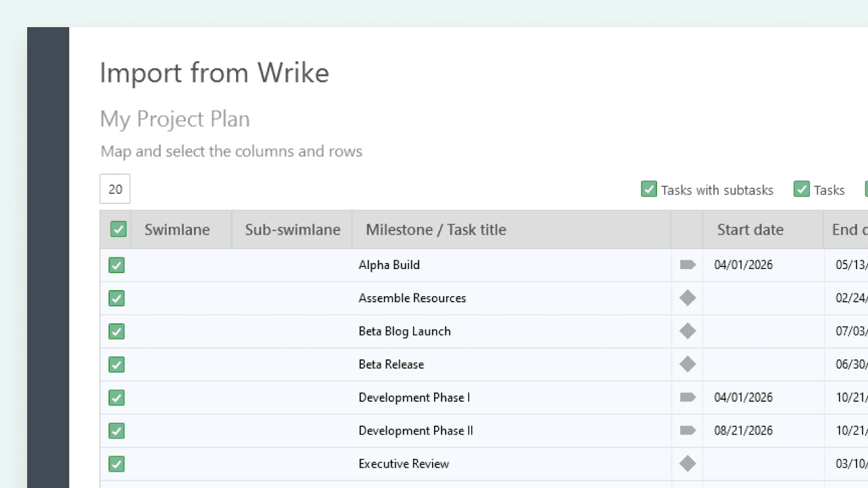The image size is (868, 488).
Task: Uncheck the Assemble Resources row checkbox
Action: pyautogui.click(x=117, y=298)
